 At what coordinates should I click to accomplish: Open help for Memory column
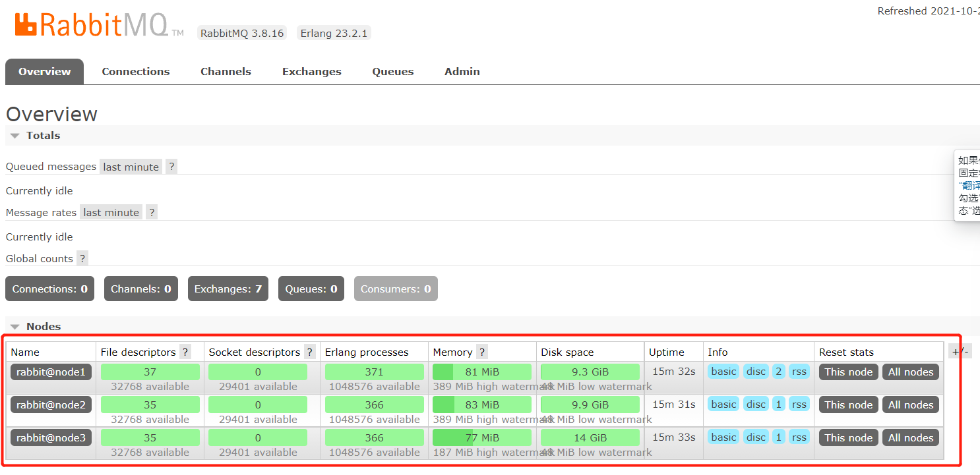tap(482, 352)
